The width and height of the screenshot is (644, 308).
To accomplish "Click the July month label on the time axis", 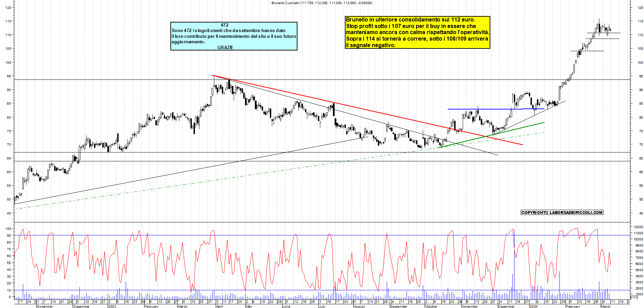I will (322, 306).
